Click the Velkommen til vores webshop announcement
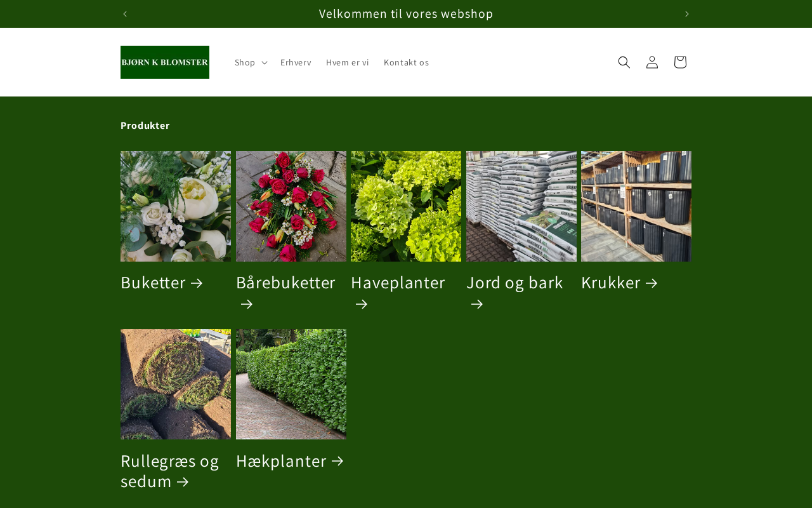Viewport: 812px width, 508px height. point(406,14)
